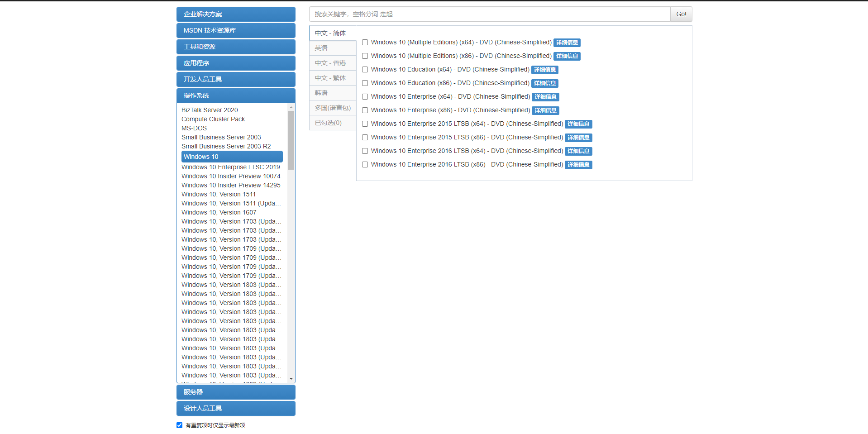Image resolution: width=868 pixels, height=434 pixels.
Task: Focus the keyword search input field
Action: [x=490, y=14]
